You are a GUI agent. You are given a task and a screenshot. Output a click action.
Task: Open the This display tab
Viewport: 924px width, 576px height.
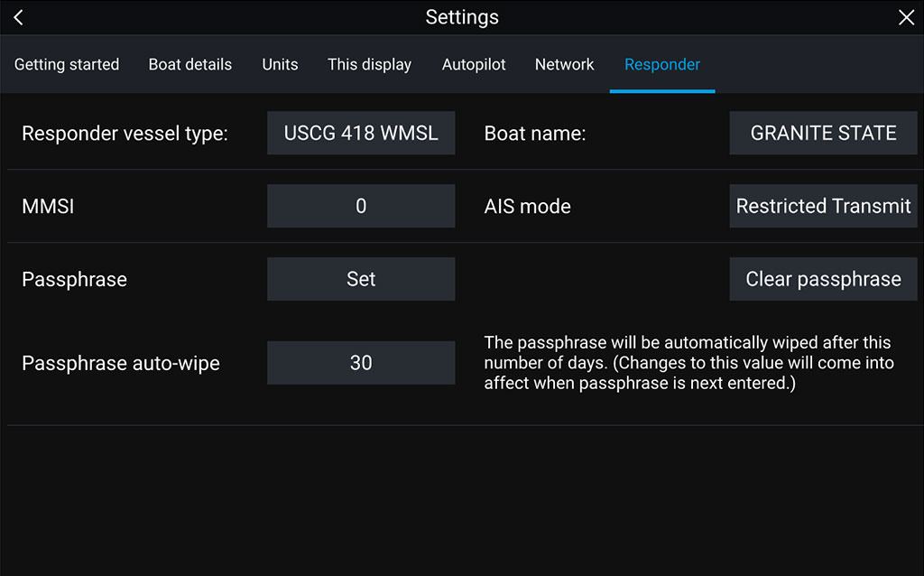click(x=369, y=64)
